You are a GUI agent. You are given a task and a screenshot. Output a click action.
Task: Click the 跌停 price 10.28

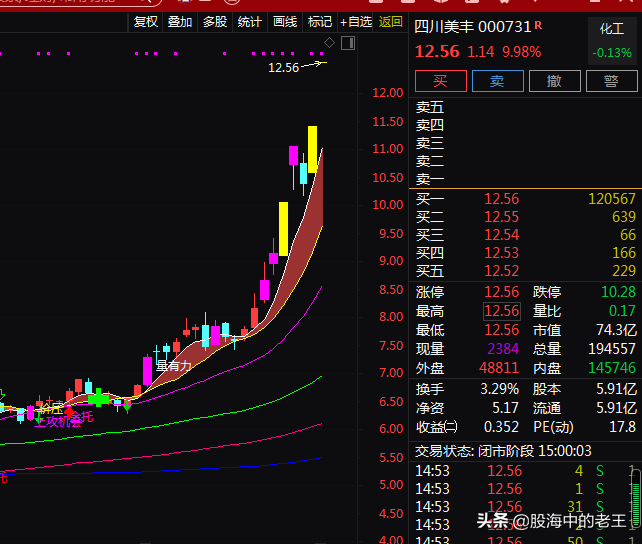(618, 292)
